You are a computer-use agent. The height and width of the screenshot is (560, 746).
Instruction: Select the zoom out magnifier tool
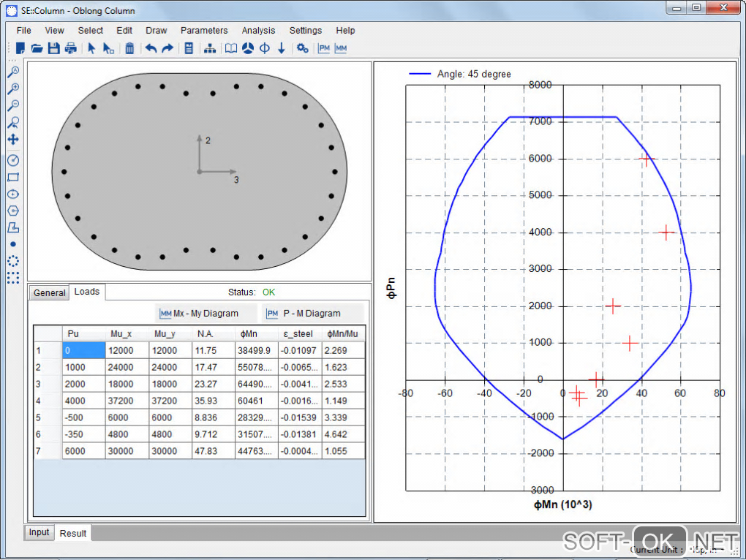12,106
